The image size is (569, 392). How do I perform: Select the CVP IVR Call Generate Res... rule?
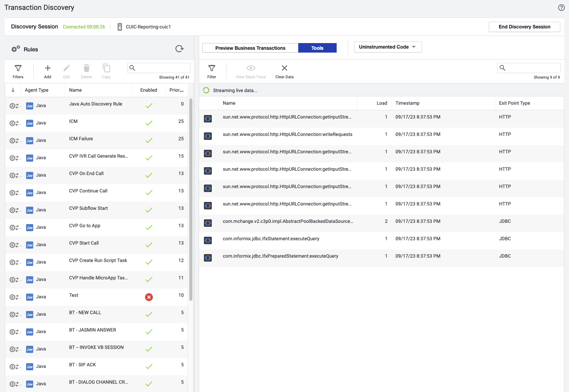pyautogui.click(x=96, y=158)
